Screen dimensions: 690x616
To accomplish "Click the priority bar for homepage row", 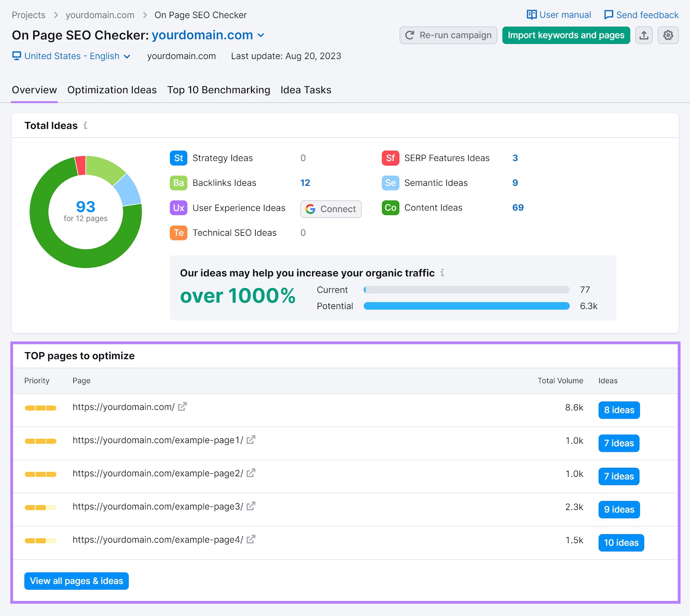I will pos(41,408).
